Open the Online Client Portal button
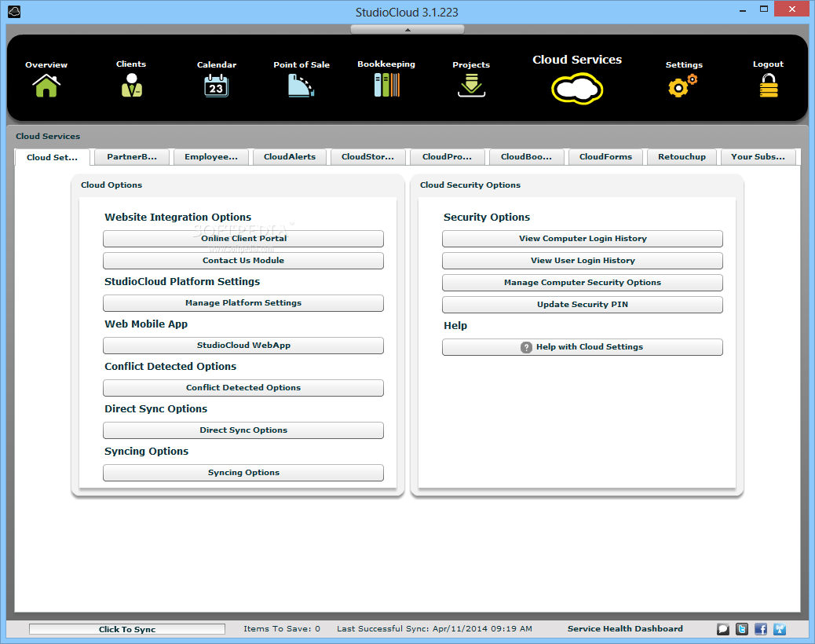815x644 pixels. [x=243, y=239]
